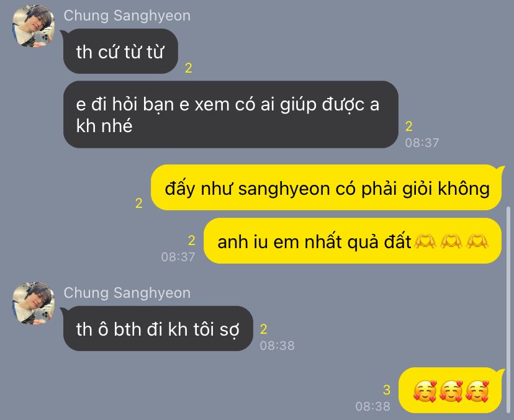Click unread count 2 next to 'th cứ từ từ'

point(189,68)
